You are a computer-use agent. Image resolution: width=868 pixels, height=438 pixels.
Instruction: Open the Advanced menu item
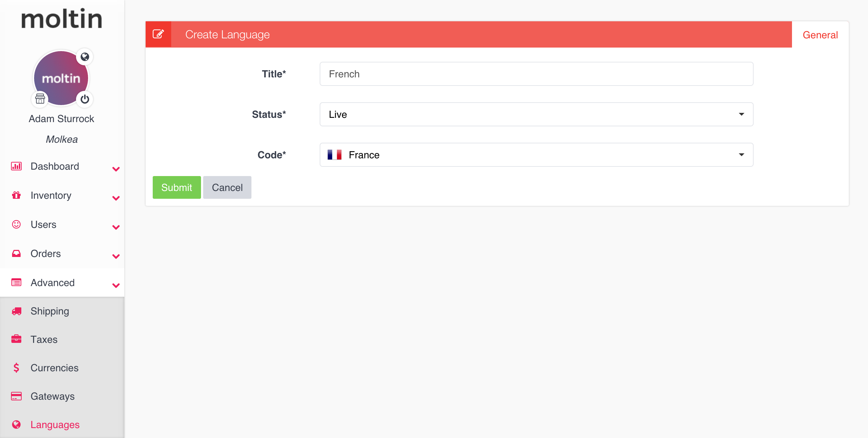click(x=62, y=283)
